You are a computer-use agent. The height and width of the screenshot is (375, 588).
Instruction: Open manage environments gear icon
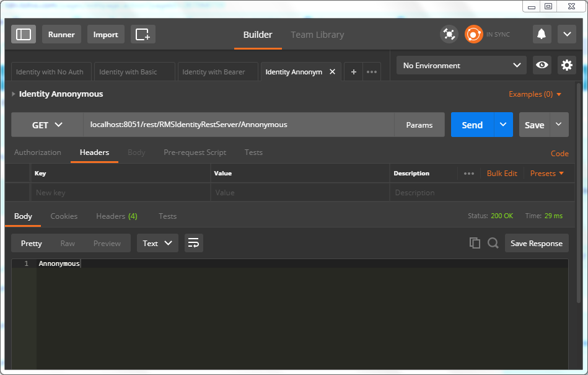click(567, 65)
